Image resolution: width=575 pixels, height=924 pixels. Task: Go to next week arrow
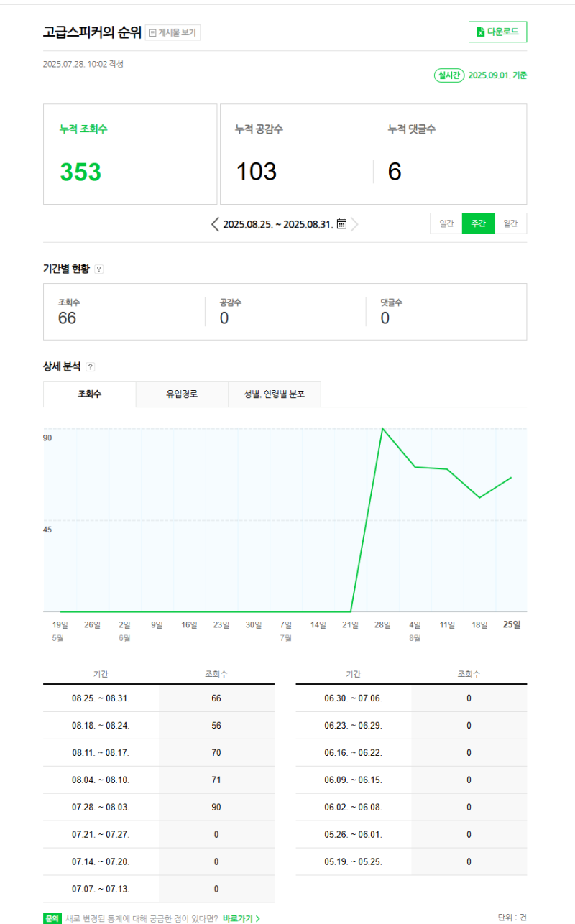tap(354, 224)
